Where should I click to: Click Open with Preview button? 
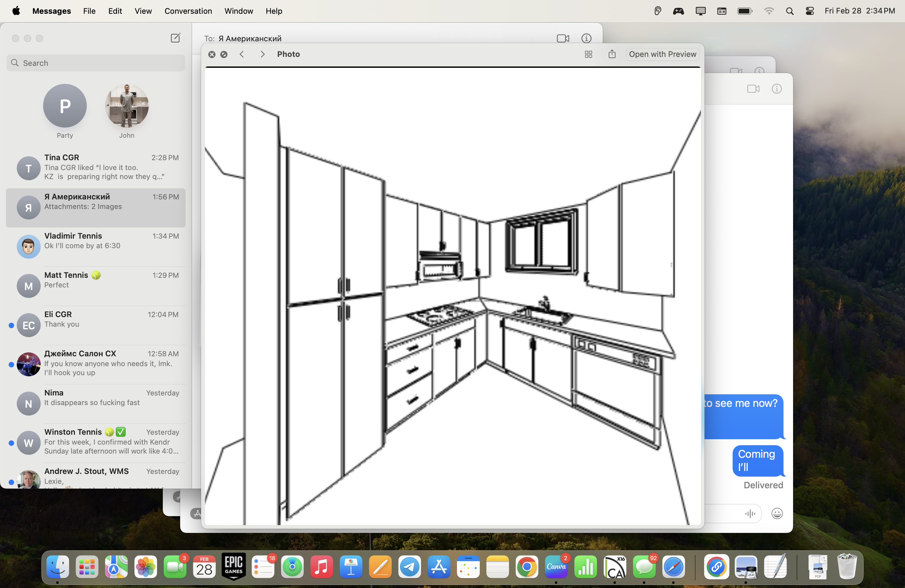662,54
